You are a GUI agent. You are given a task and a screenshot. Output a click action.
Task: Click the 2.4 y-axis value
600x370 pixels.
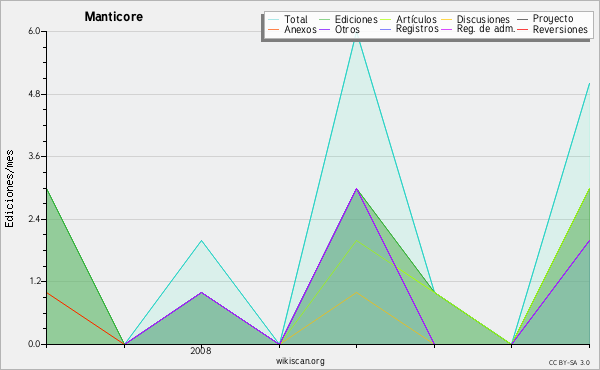[x=34, y=219]
